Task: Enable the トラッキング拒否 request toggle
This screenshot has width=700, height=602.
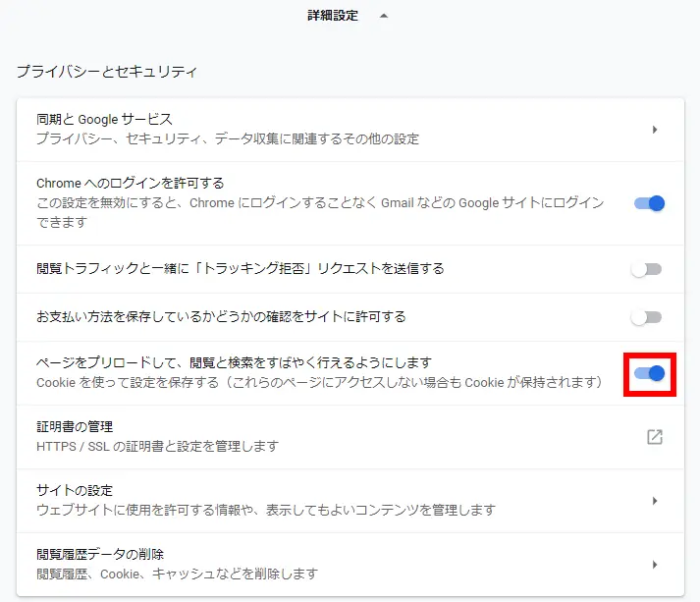Action: (x=646, y=269)
